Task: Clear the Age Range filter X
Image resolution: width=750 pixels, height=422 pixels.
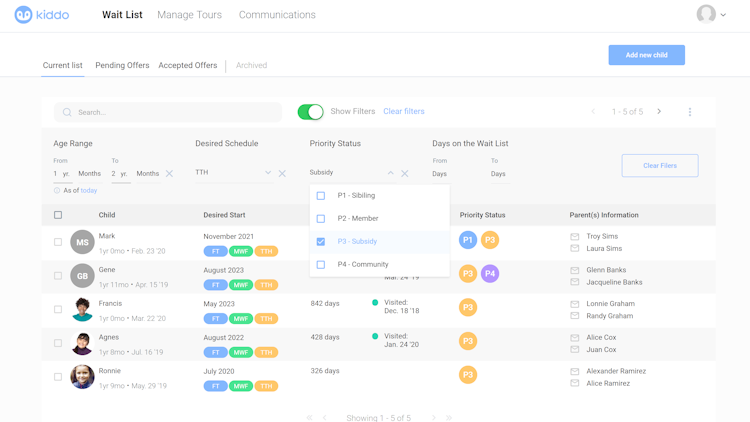Action: click(169, 174)
